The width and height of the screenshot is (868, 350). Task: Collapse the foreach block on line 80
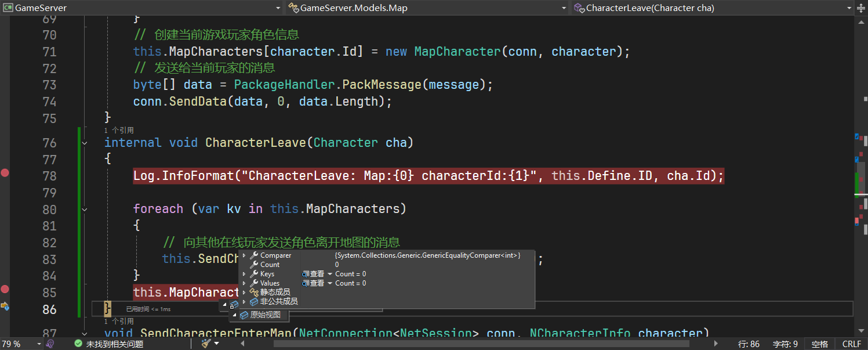coord(85,209)
